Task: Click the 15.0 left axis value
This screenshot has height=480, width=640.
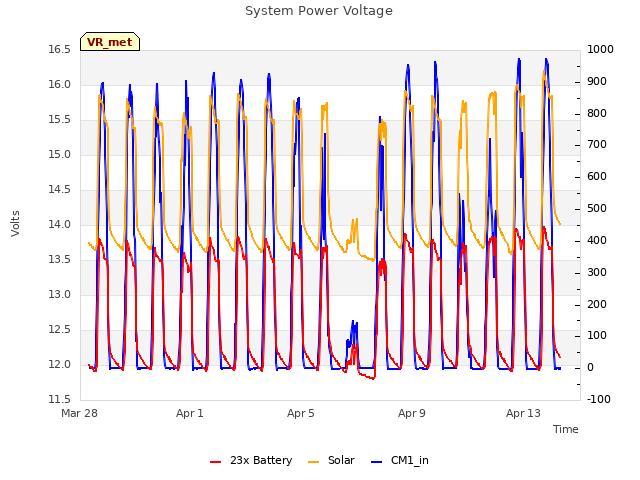Action: (60, 155)
